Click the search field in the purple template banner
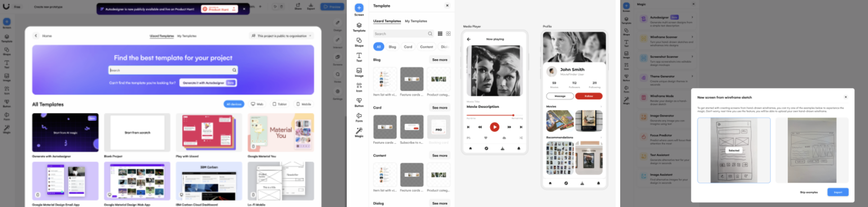 click(173, 70)
